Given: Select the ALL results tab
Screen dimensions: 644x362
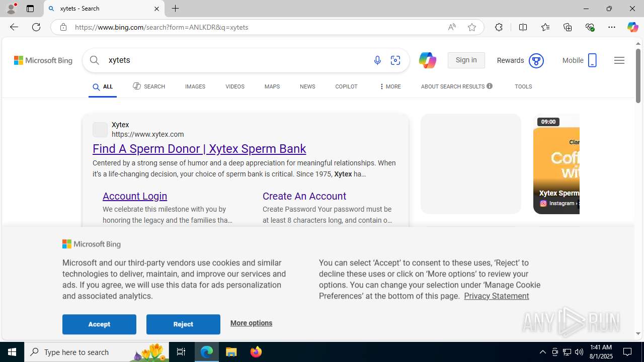Looking at the screenshot, I should coord(103,87).
